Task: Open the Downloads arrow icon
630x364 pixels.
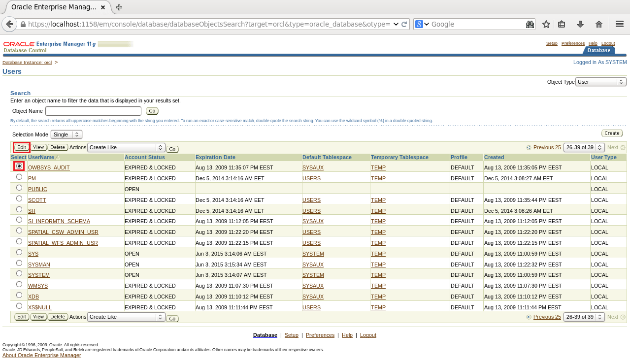Action: 580,24
